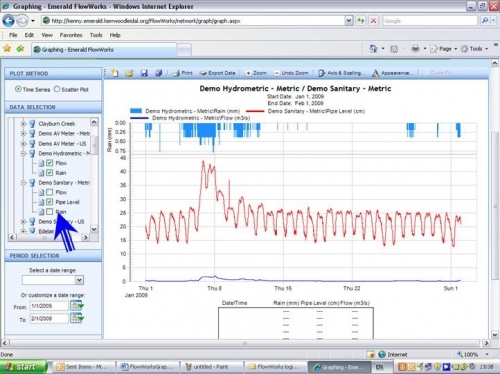Screen dimensions: 500x374
Task: Select the Time Series radio button
Action: click(x=18, y=89)
